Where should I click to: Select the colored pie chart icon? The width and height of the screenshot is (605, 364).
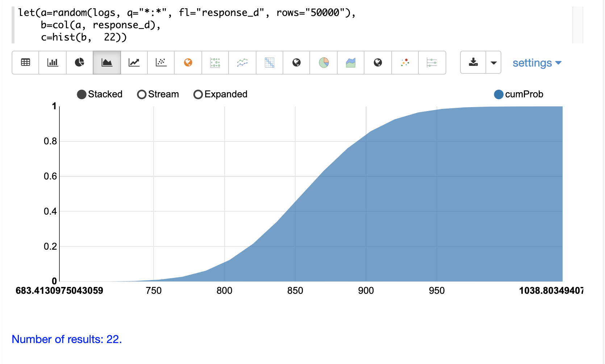[x=324, y=63]
